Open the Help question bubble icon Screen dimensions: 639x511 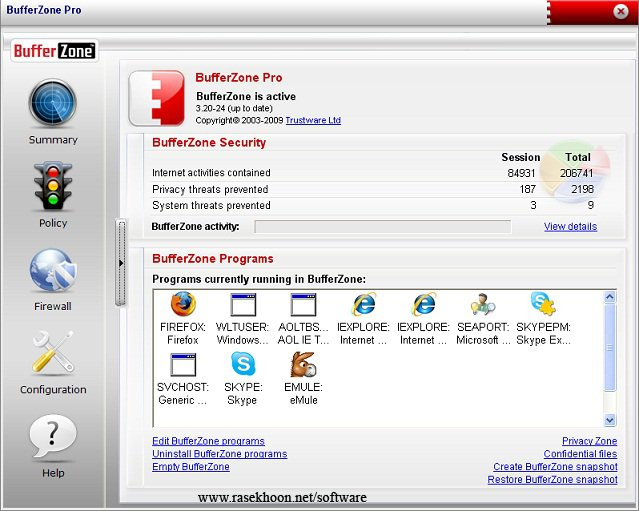point(53,436)
